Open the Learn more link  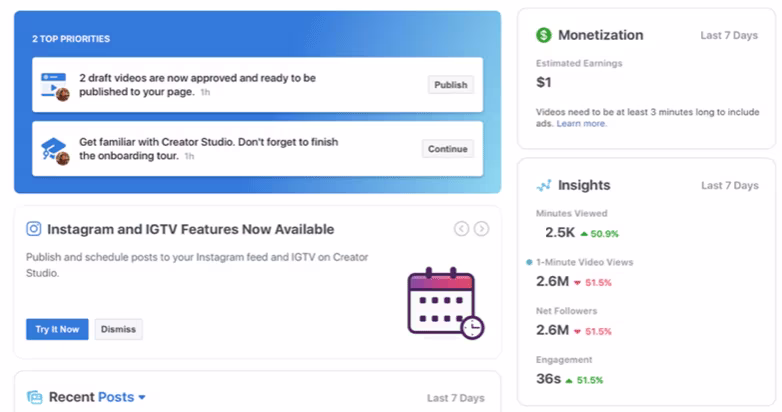tap(581, 124)
